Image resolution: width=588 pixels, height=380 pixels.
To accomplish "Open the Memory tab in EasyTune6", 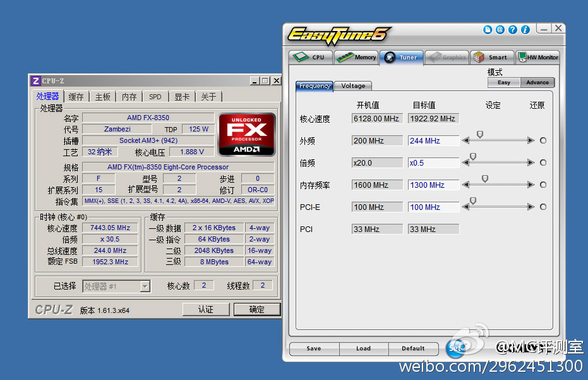I will pos(356,58).
